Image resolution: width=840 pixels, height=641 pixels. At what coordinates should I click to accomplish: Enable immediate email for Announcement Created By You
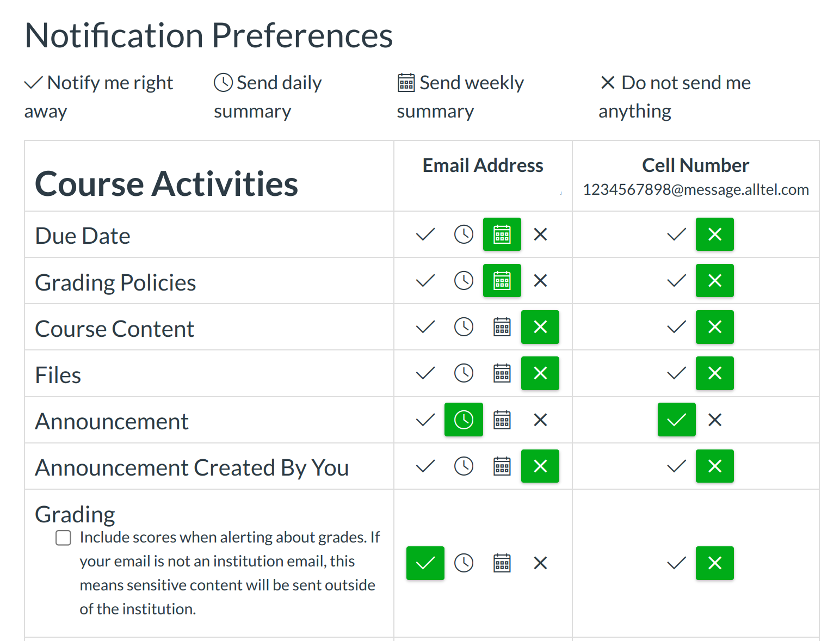[425, 466]
